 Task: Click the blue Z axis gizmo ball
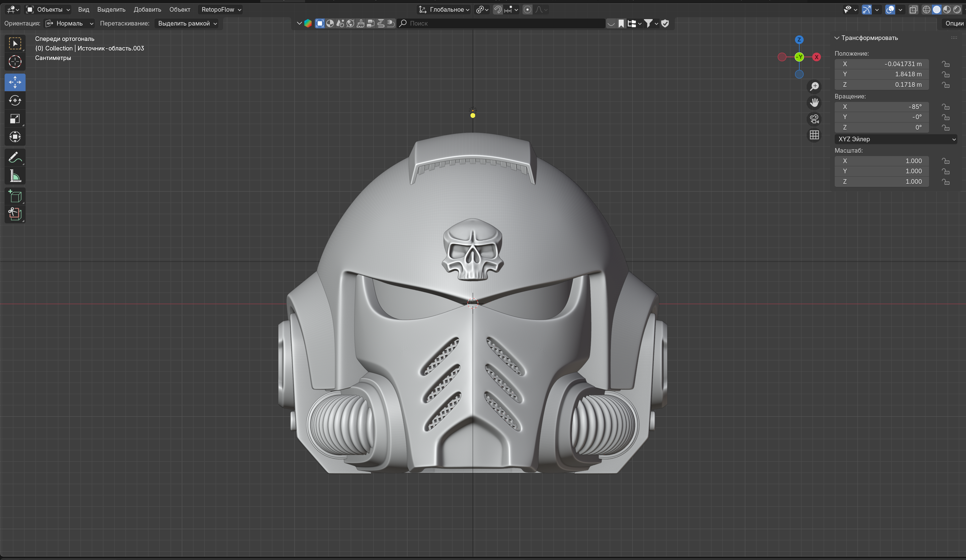coord(799,39)
